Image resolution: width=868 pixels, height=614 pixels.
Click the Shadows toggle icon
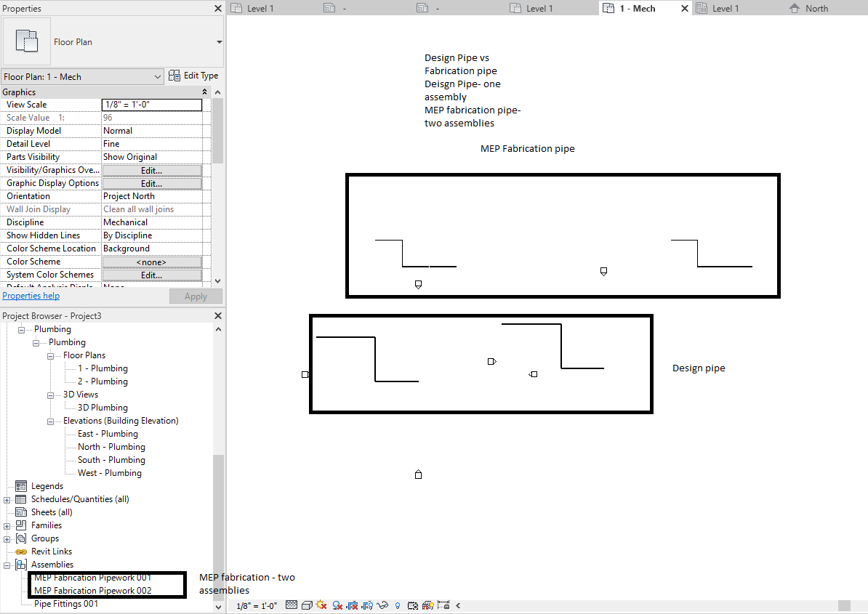pos(337,605)
